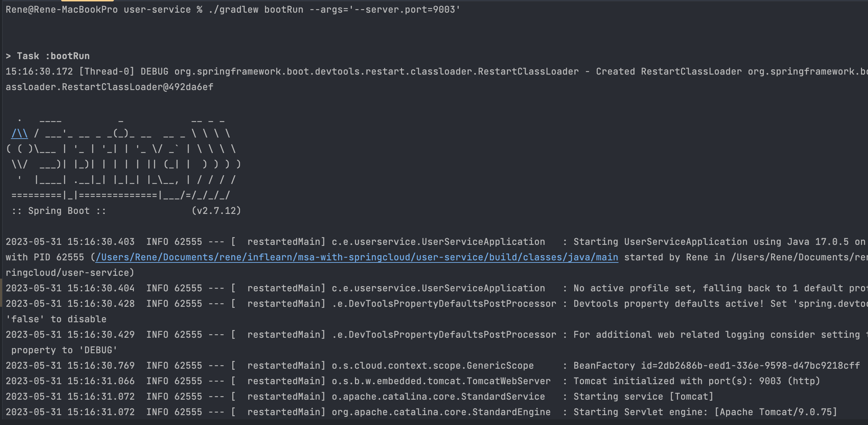Click the ':: Spring Boot ::' label
Image resolution: width=868 pixels, height=425 pixels.
click(x=59, y=211)
